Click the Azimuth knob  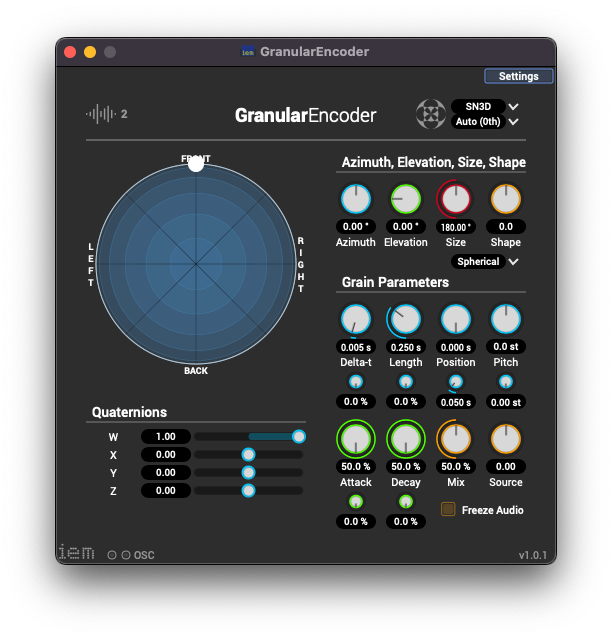356,199
